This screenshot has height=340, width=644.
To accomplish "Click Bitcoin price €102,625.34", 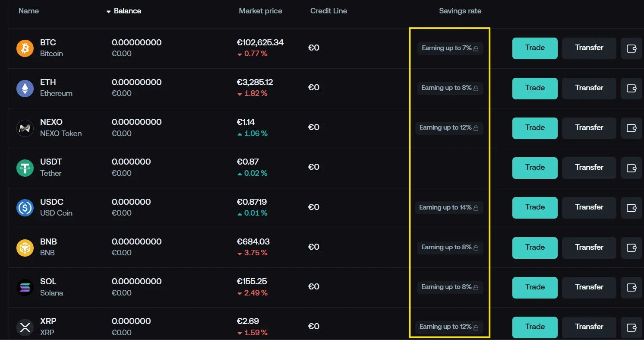I will 260,42.
